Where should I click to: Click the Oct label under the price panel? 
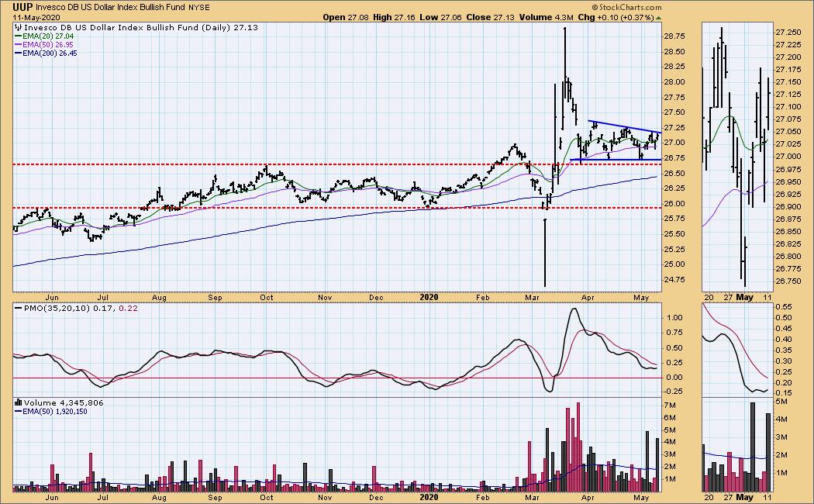(267, 298)
